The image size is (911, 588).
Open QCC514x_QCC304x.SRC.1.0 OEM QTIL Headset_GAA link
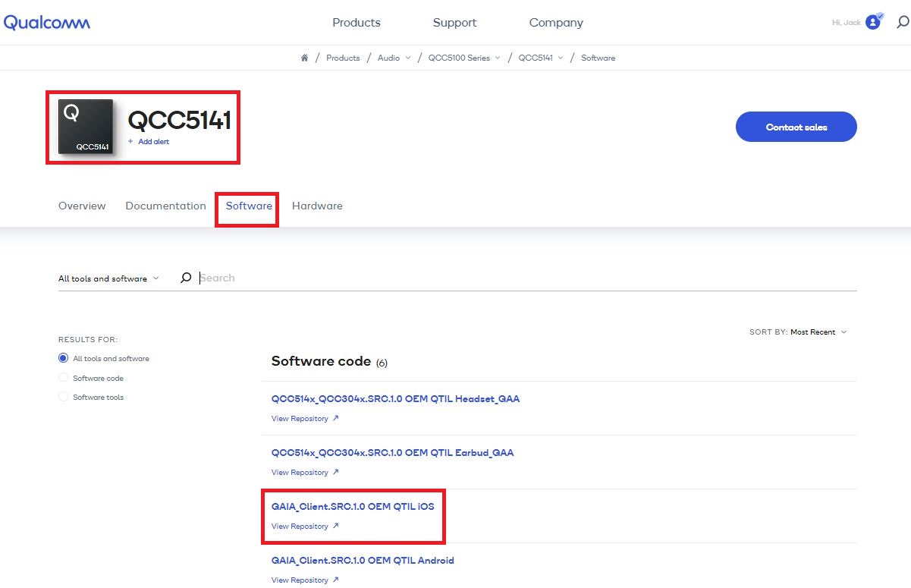click(x=395, y=398)
